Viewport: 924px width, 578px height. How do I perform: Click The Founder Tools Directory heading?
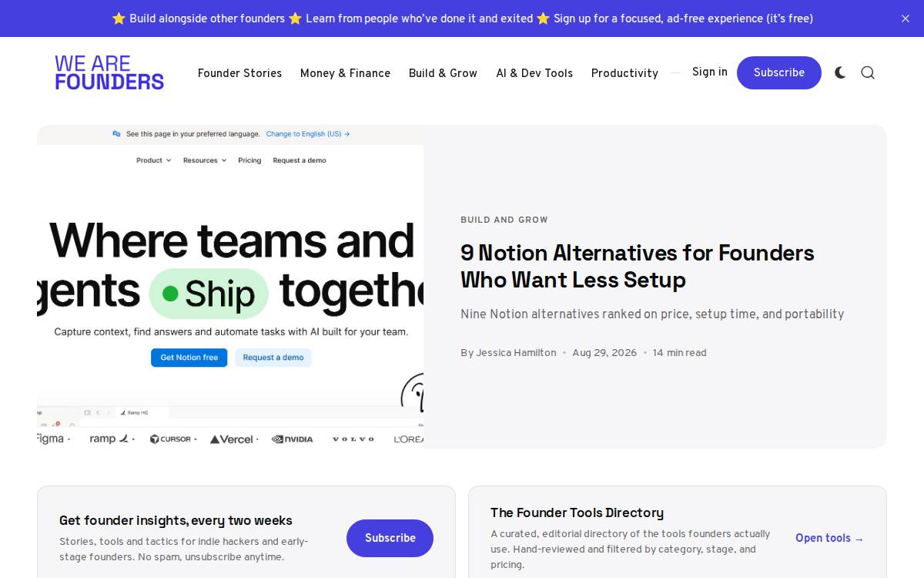[577, 512]
